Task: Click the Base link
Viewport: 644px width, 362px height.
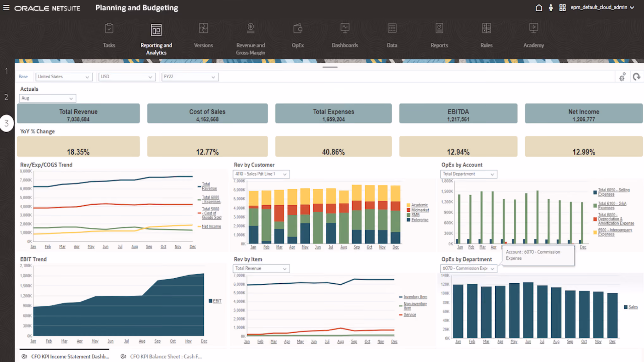Action: click(x=23, y=77)
